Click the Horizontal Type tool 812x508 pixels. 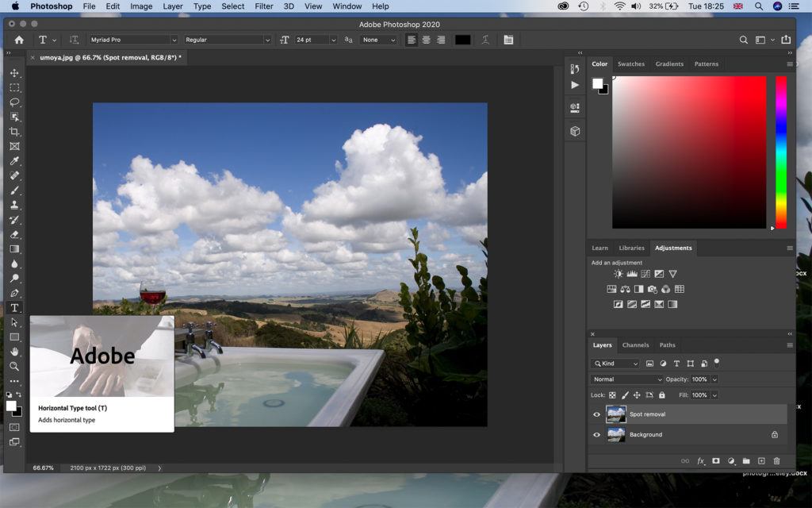click(x=14, y=308)
